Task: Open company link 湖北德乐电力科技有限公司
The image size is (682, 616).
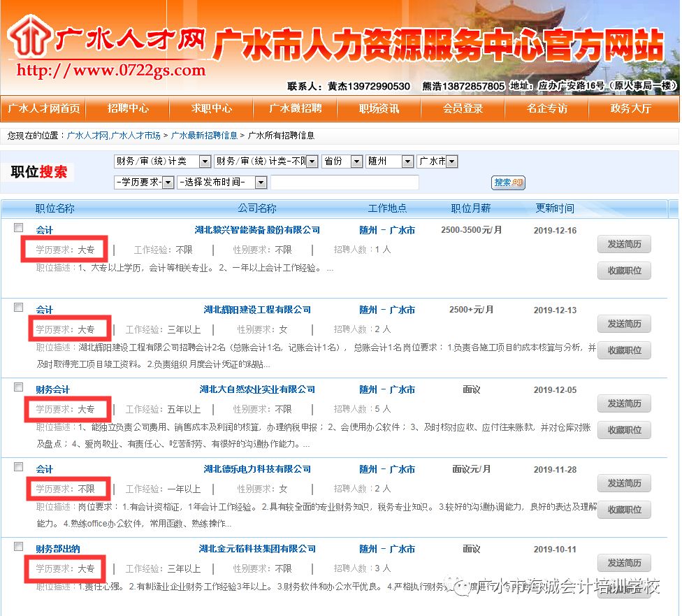Action: [257, 469]
